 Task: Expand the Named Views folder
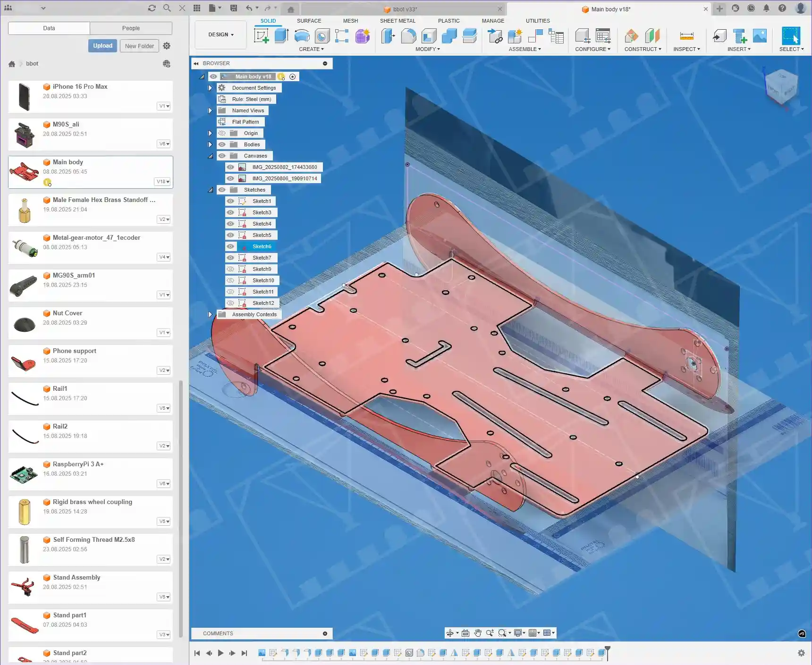210,110
